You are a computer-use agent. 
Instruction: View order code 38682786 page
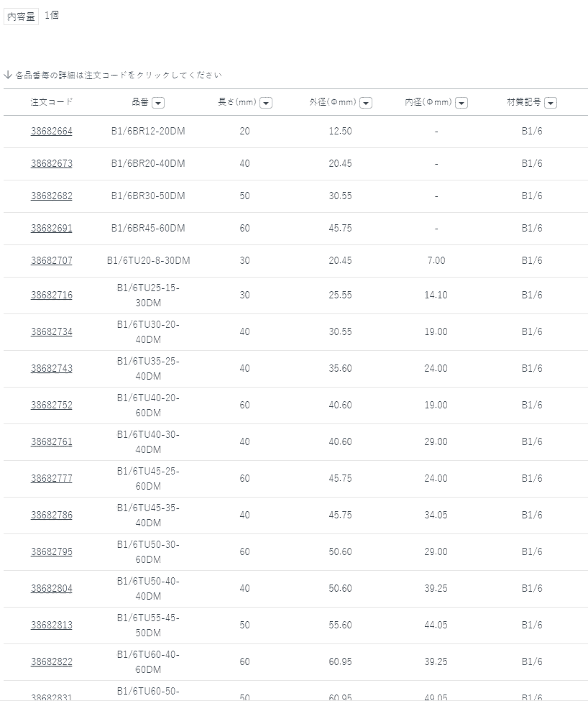tap(52, 515)
